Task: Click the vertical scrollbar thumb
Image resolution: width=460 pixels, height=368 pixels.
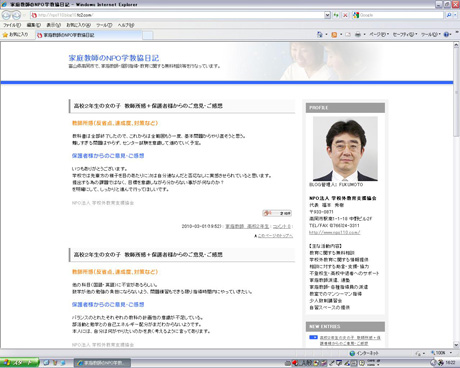Action: tap(456, 93)
